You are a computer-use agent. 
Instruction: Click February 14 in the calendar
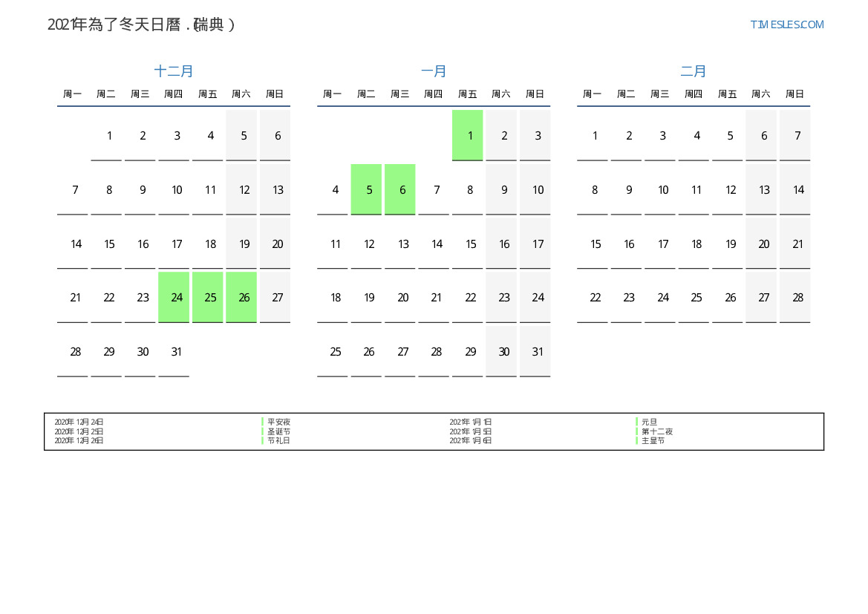tap(797, 189)
